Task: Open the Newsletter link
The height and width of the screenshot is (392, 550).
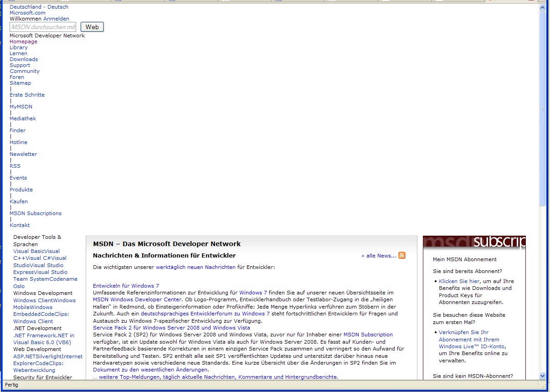Action: (x=23, y=154)
